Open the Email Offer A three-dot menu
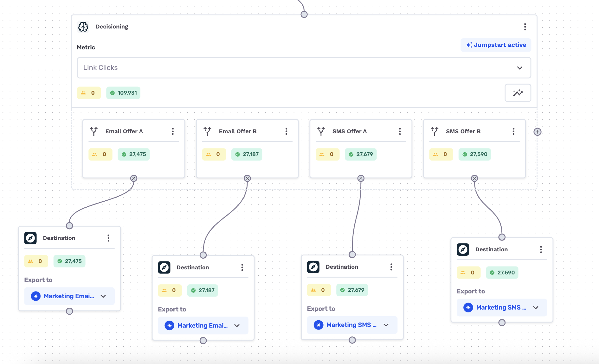The height and width of the screenshot is (364, 599). [173, 131]
